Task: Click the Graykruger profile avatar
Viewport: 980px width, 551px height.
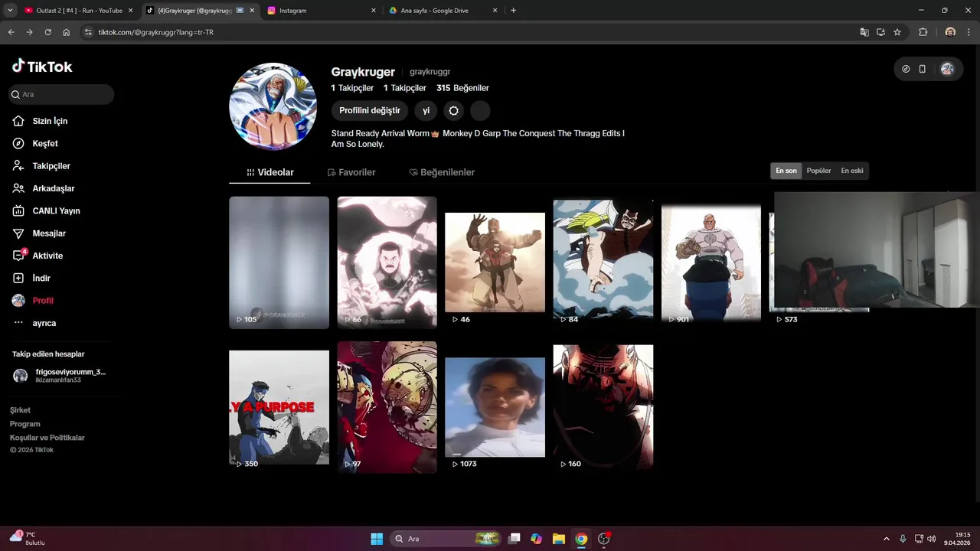Action: [x=273, y=106]
